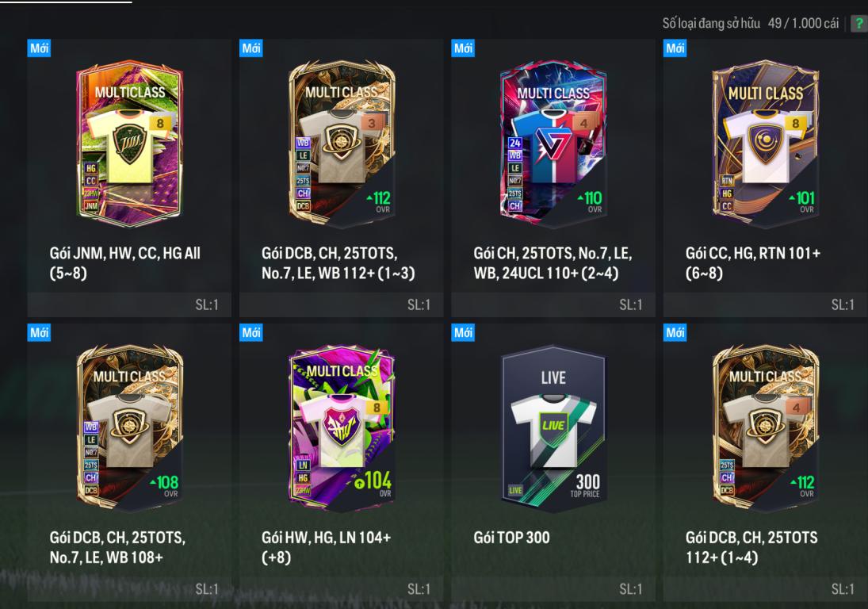868x609 pixels.
Task: Open the JNM, HW, CC, HG All pack card
Action: [129, 144]
